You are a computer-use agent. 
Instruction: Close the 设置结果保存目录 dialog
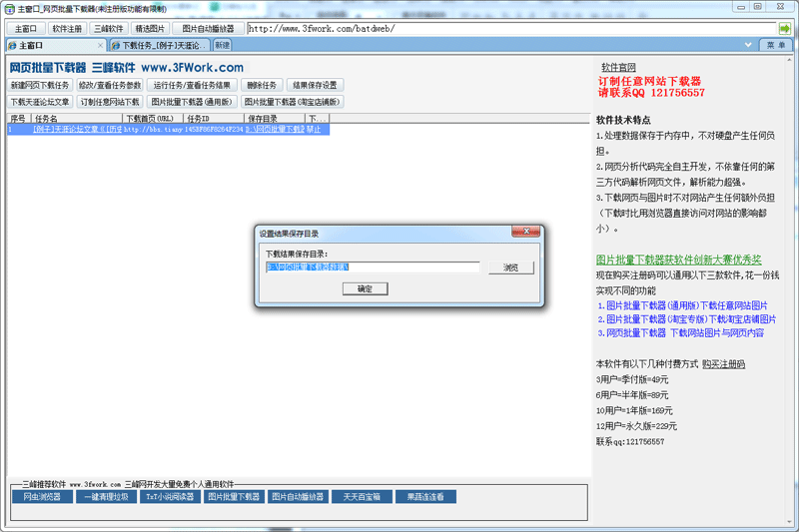click(x=526, y=232)
